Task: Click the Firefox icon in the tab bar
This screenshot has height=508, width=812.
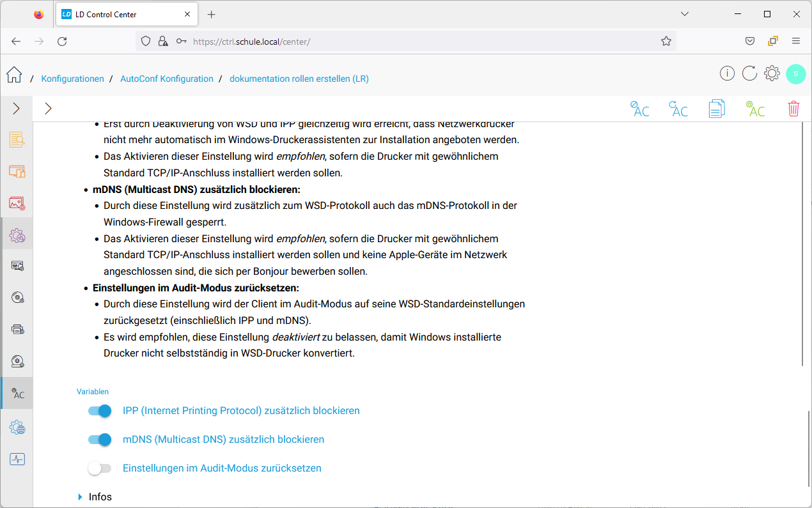Action: pyautogui.click(x=39, y=14)
